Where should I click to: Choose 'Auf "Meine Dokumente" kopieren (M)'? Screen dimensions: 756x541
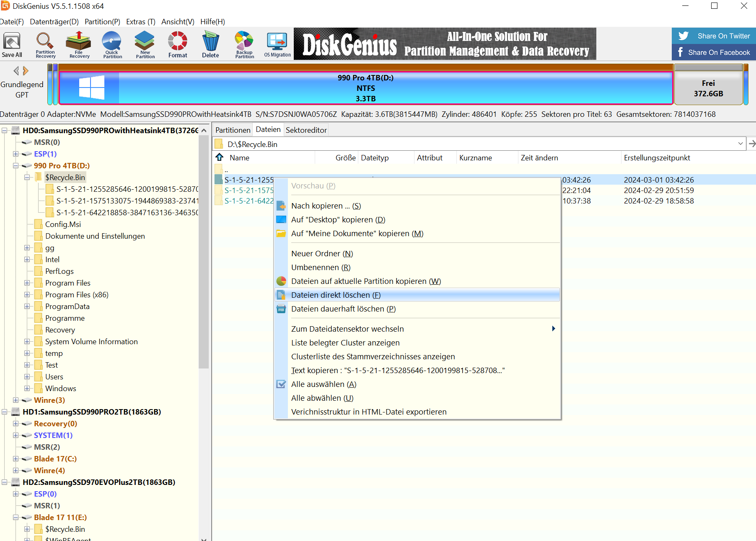pos(417,233)
